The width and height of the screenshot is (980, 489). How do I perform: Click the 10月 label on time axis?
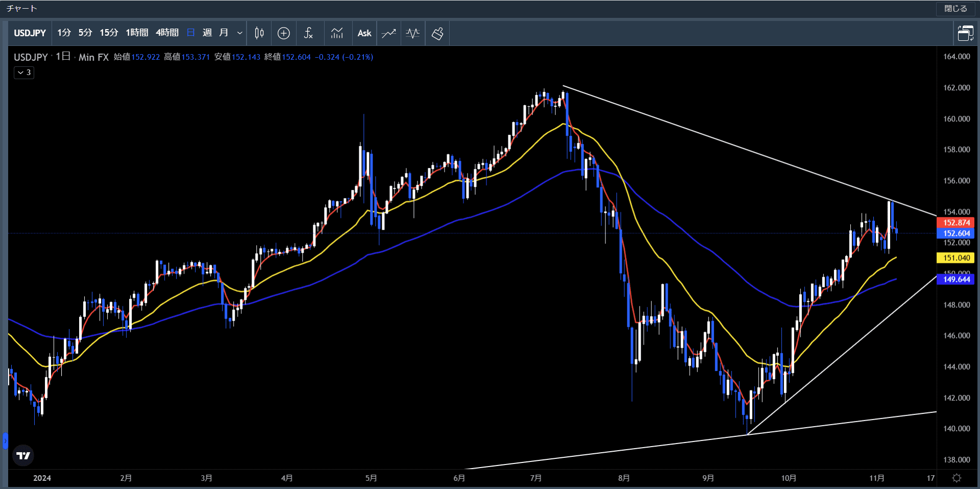coord(789,478)
